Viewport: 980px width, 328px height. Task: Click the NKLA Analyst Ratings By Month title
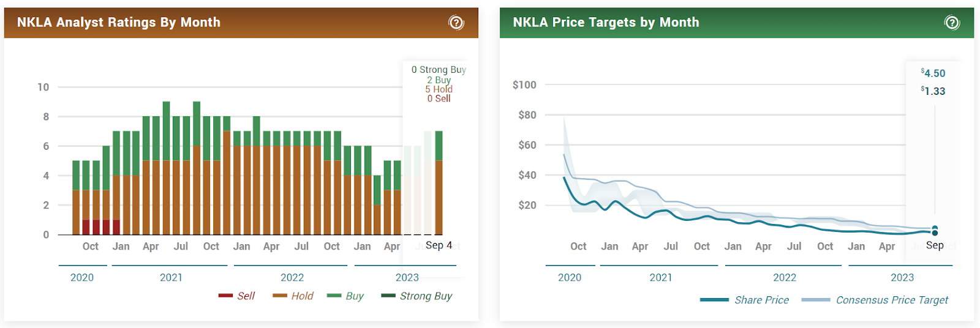[x=119, y=23]
